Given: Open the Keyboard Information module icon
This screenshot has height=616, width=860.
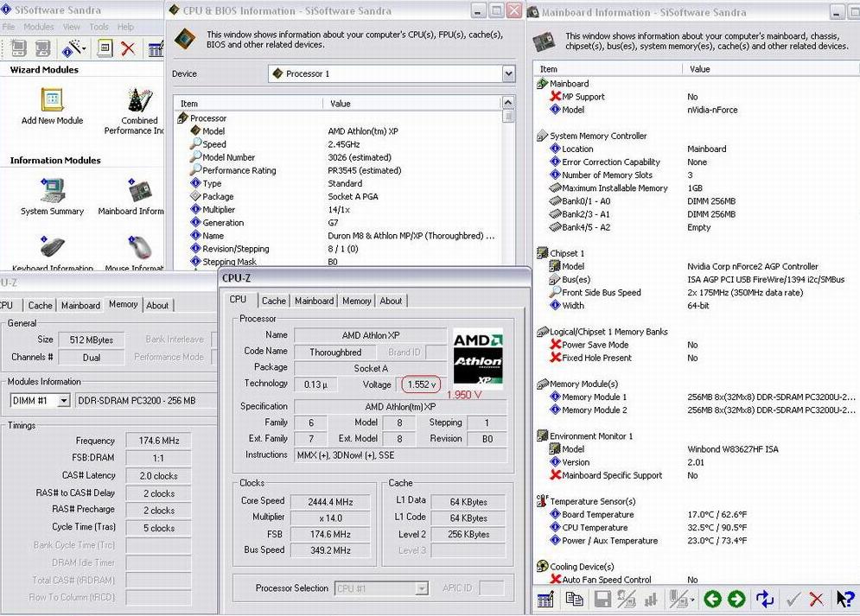Looking at the screenshot, I should (x=52, y=247).
